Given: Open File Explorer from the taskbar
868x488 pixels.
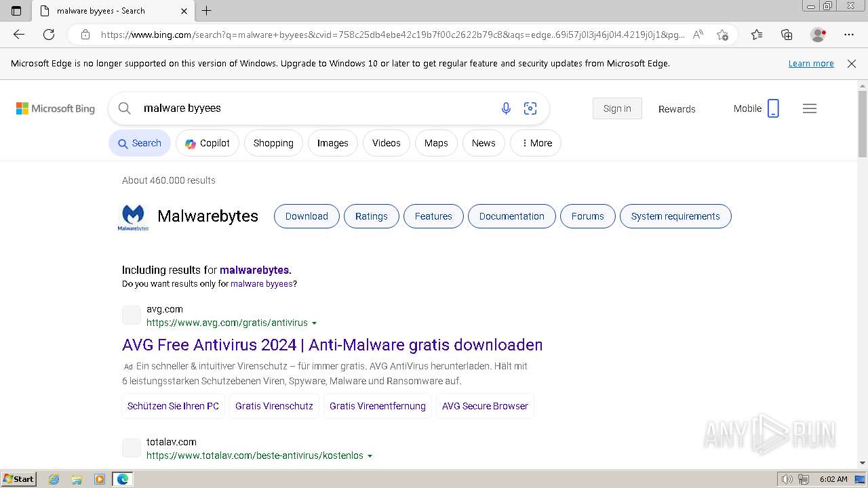Looking at the screenshot, I should pos(77,479).
